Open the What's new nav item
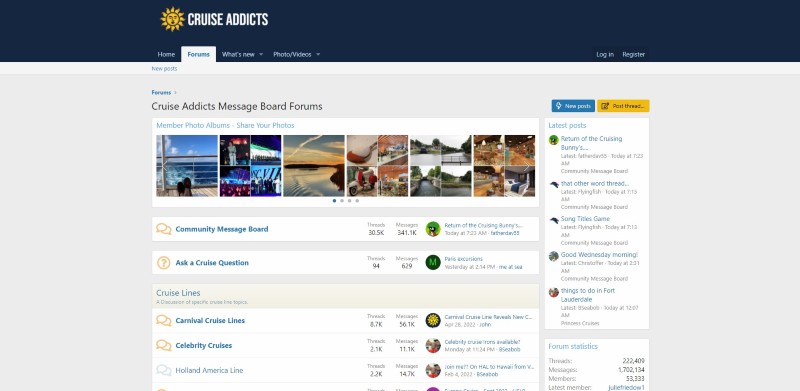The image size is (800, 391). (x=238, y=54)
